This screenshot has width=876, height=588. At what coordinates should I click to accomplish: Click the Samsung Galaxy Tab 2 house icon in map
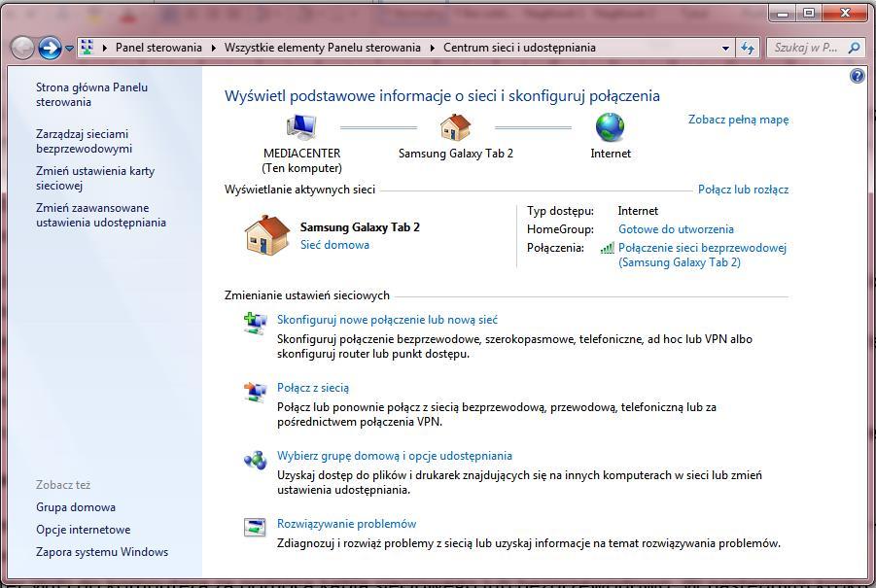455,126
